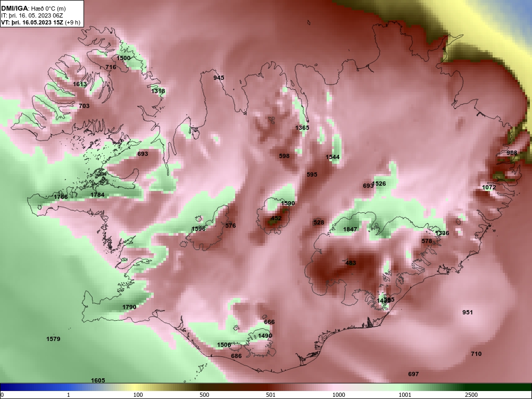Click the 1500 value in the Westfjords
Image resolution: width=532 pixels, height=399 pixels.
[123, 58]
